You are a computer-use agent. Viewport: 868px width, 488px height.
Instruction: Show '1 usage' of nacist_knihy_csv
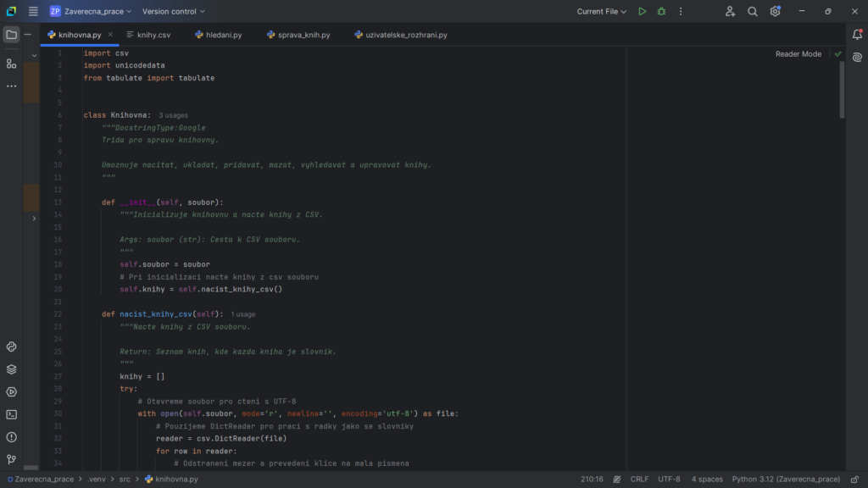click(x=243, y=314)
